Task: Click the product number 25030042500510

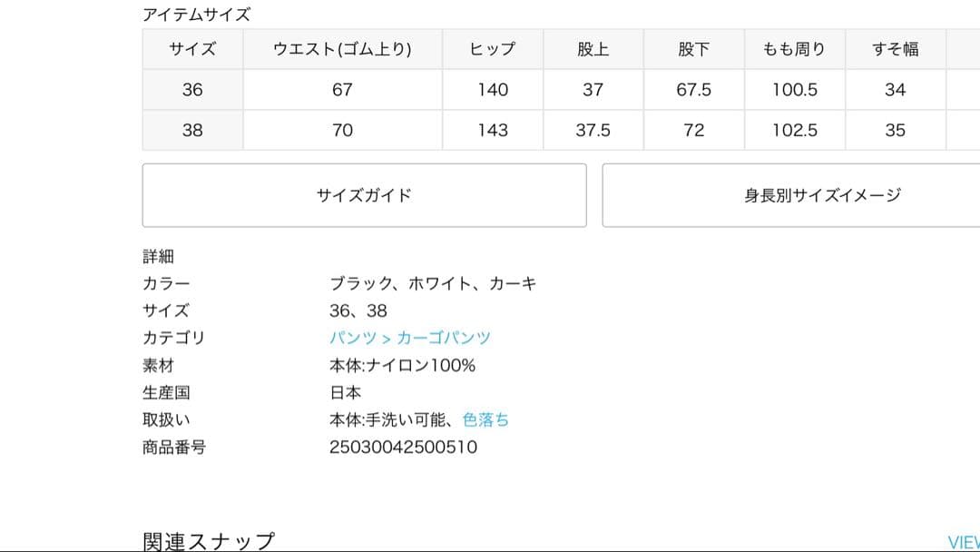Action: 401,447
